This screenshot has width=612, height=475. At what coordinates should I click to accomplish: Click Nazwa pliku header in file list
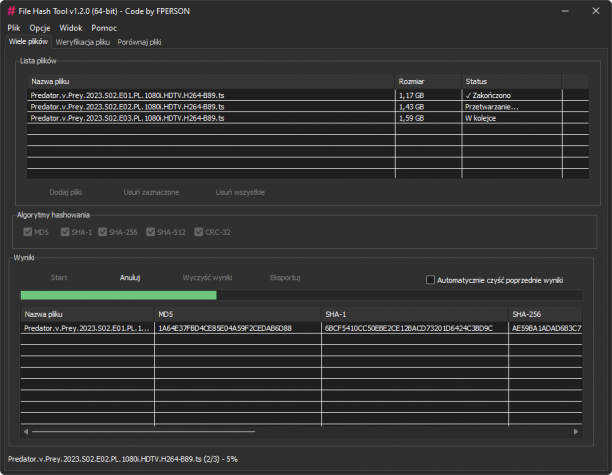(211, 82)
